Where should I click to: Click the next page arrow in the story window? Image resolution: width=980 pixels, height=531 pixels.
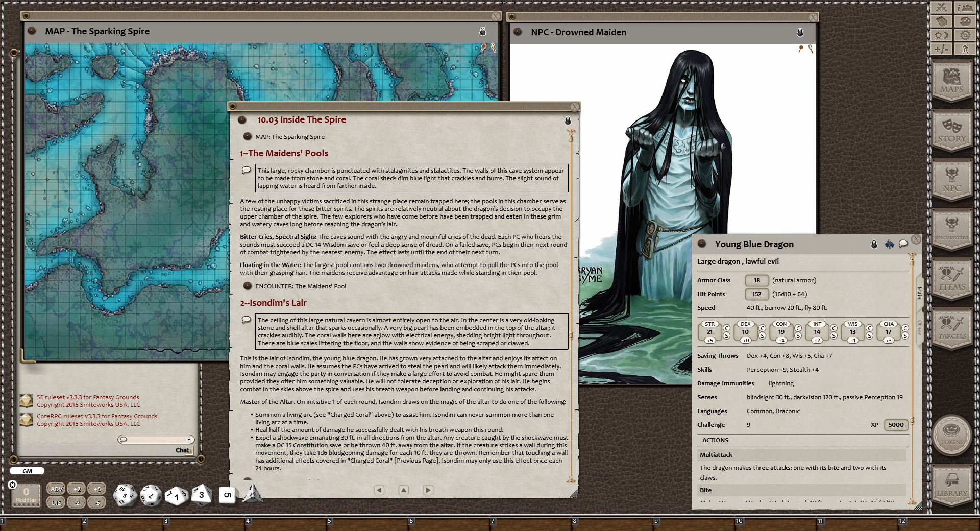pos(428,490)
